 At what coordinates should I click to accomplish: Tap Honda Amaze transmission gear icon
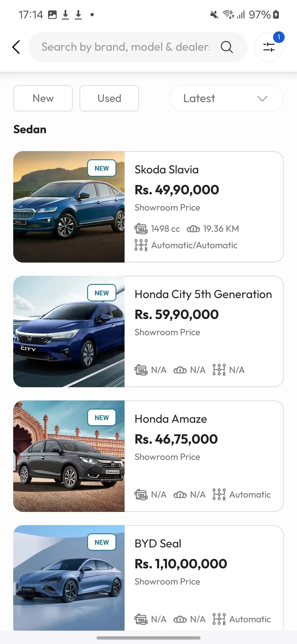click(219, 495)
